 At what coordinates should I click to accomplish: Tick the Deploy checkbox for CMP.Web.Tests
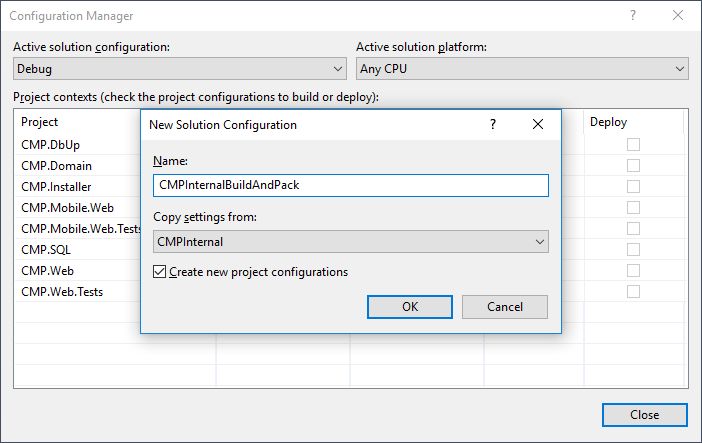point(633,291)
